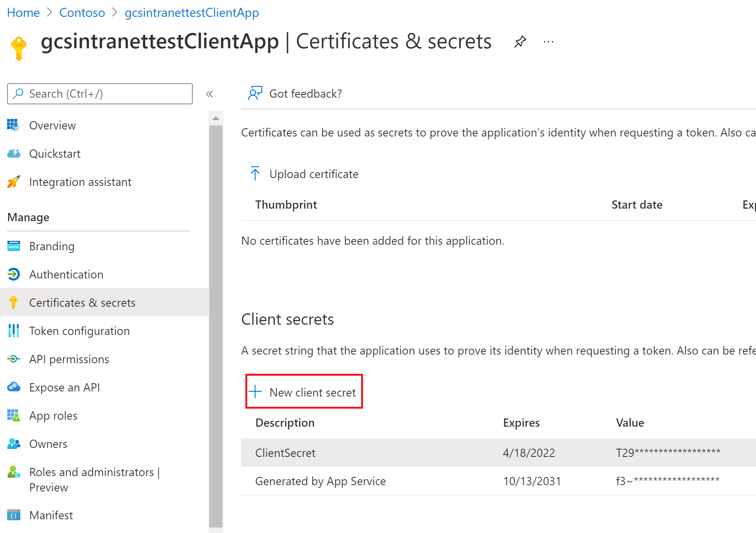The width and height of the screenshot is (756, 533).
Task: Click the New client secret plus icon
Action: click(x=256, y=391)
